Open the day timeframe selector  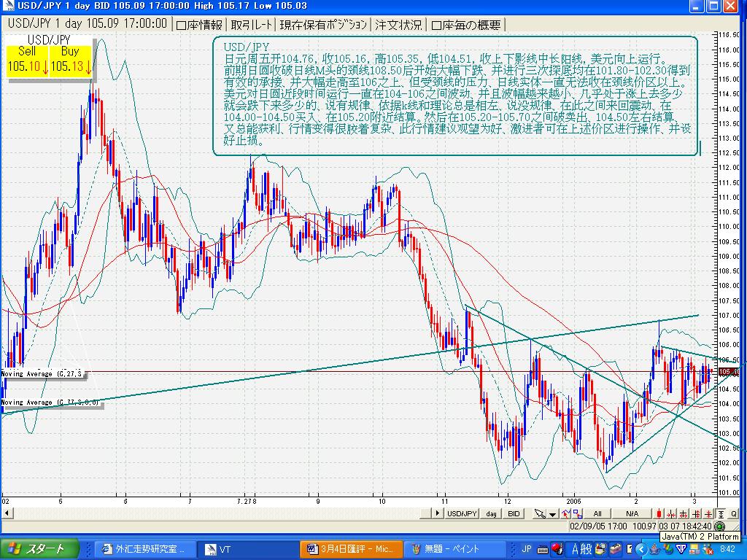492,513
